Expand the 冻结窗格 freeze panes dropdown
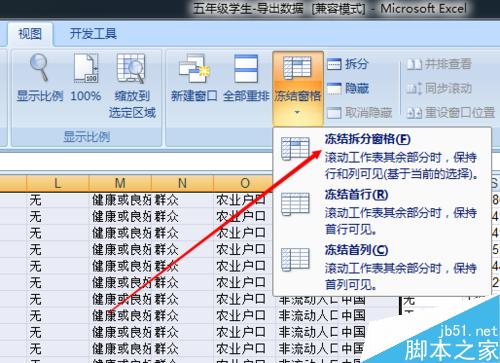The image size is (500, 363). click(298, 88)
